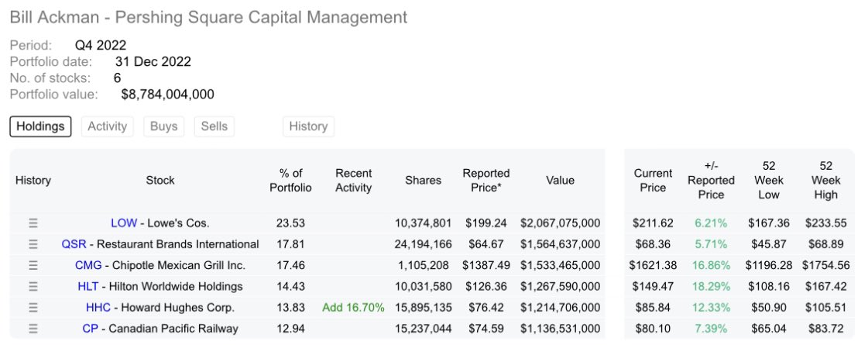Image resolution: width=868 pixels, height=345 pixels.
Task: Open history icon for Lowe's Cos. row
Action: coord(33,223)
